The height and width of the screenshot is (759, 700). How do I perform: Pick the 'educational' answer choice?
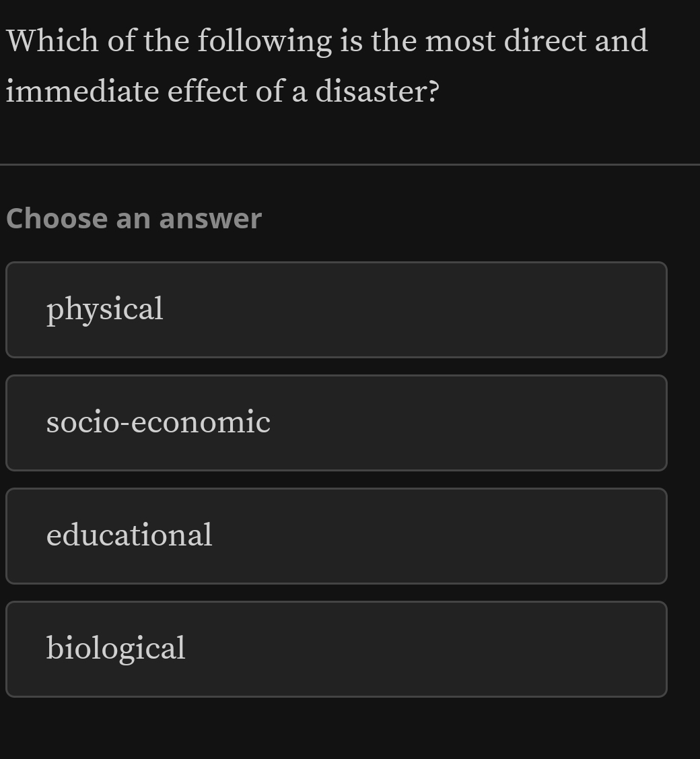336,536
